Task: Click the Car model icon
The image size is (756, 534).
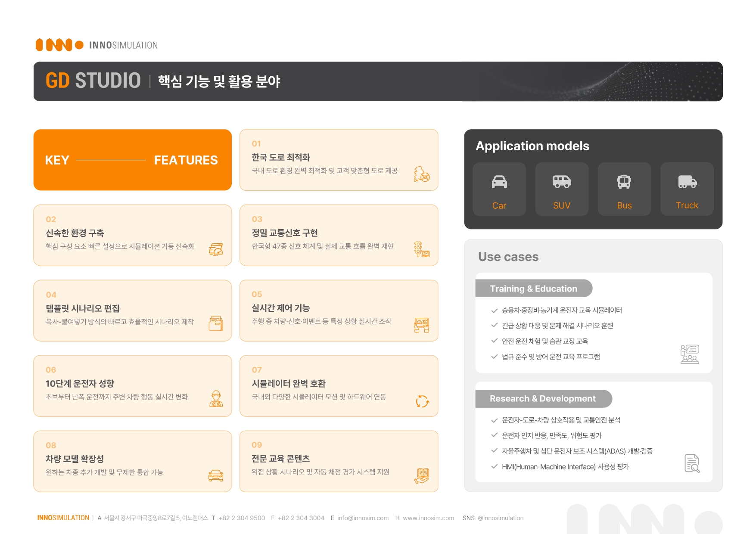Action: pyautogui.click(x=499, y=182)
